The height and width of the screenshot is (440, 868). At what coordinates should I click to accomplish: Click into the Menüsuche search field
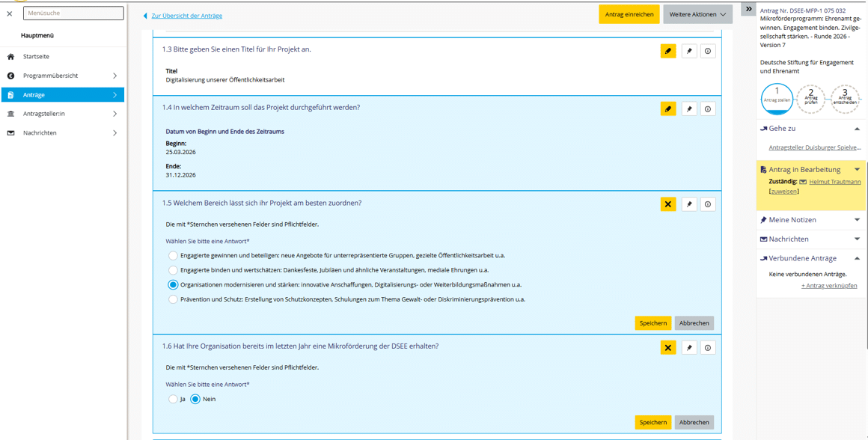point(73,13)
